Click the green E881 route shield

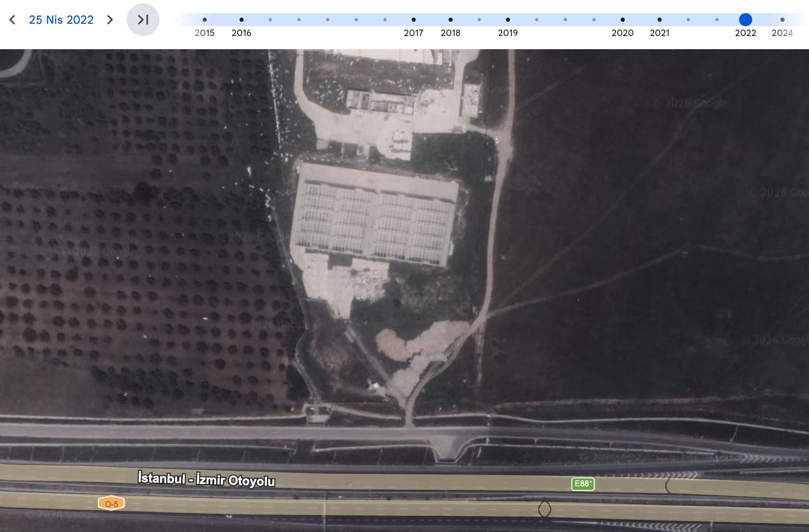(583, 484)
